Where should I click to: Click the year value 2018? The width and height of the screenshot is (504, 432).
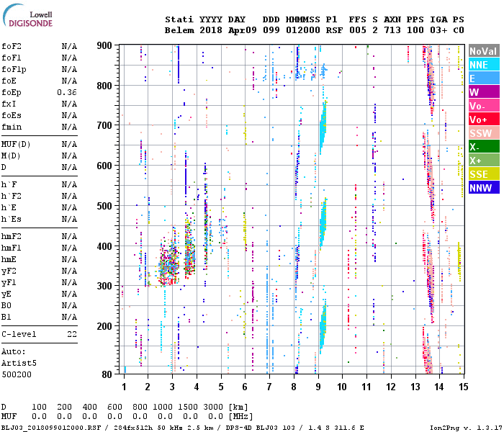pyautogui.click(x=211, y=30)
